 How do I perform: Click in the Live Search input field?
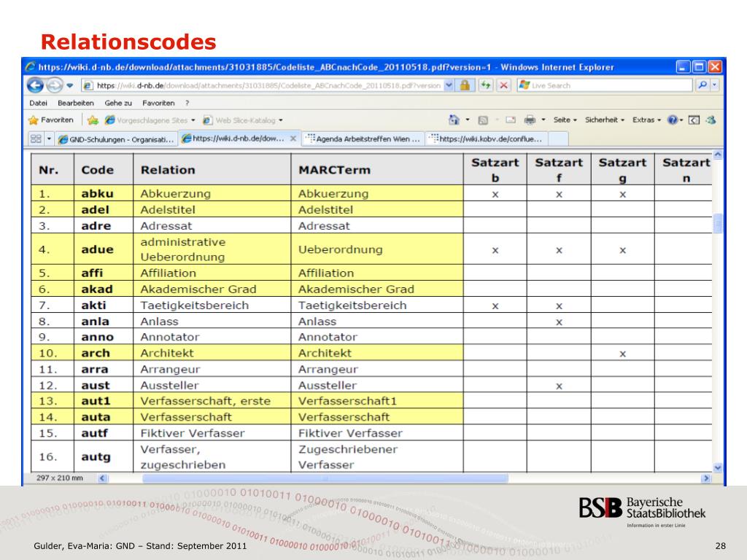click(609, 85)
